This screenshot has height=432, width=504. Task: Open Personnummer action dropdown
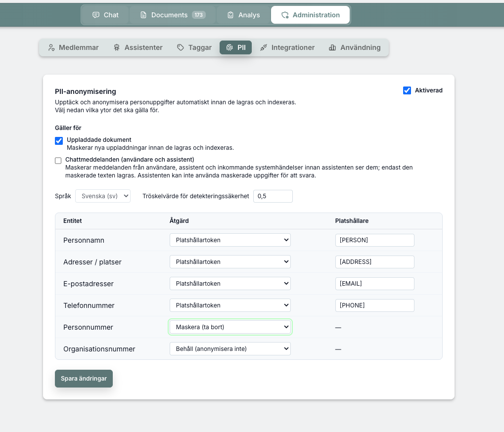coord(230,327)
